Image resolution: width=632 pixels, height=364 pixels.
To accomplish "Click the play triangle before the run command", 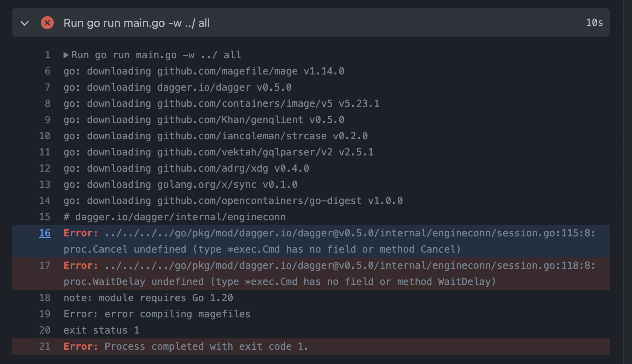I will 66,55.
